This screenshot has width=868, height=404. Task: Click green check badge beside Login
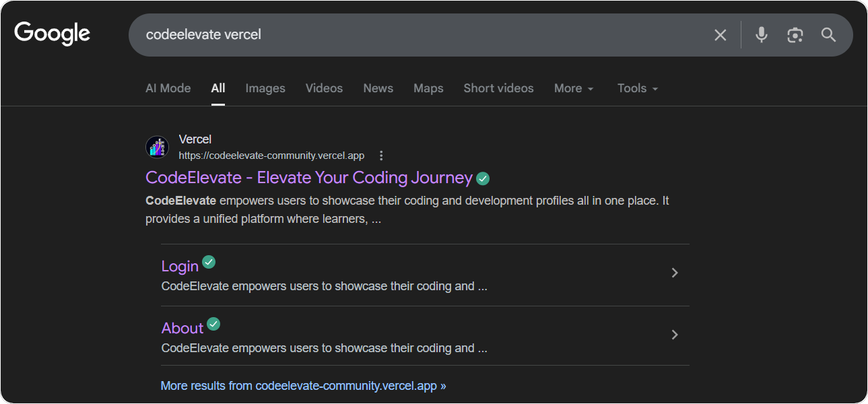(209, 262)
